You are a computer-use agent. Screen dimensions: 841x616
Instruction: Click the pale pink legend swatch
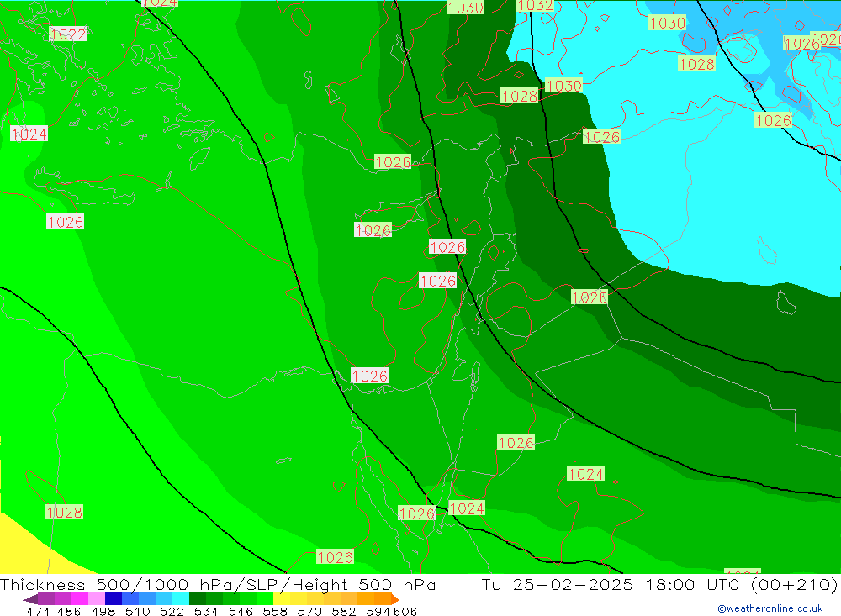[97, 599]
